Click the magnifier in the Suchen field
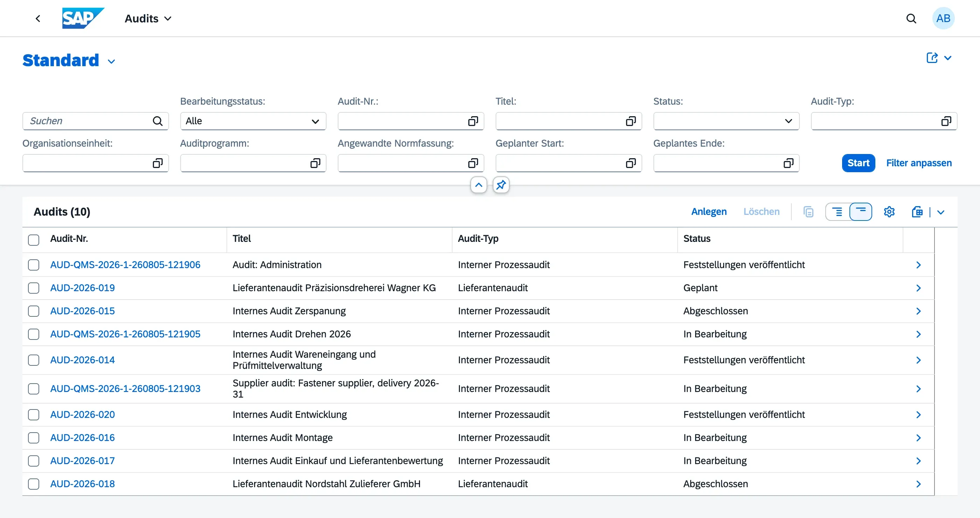980x518 pixels. pos(157,121)
